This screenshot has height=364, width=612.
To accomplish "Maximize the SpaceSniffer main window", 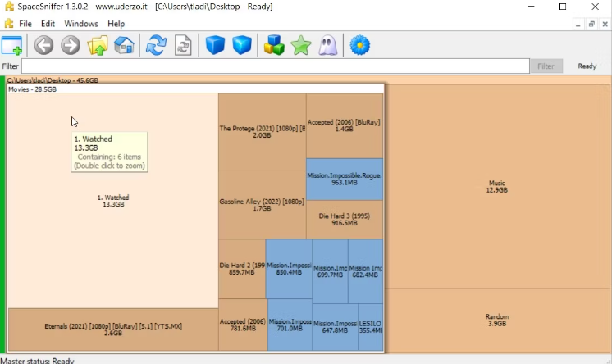I will click(563, 7).
